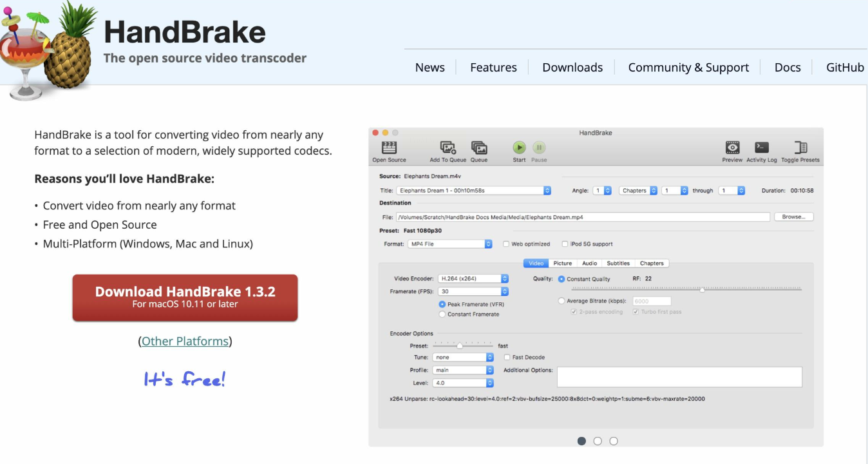Image resolution: width=868 pixels, height=464 pixels.
Task: Click the Pause icon in the toolbar
Action: coord(539,148)
